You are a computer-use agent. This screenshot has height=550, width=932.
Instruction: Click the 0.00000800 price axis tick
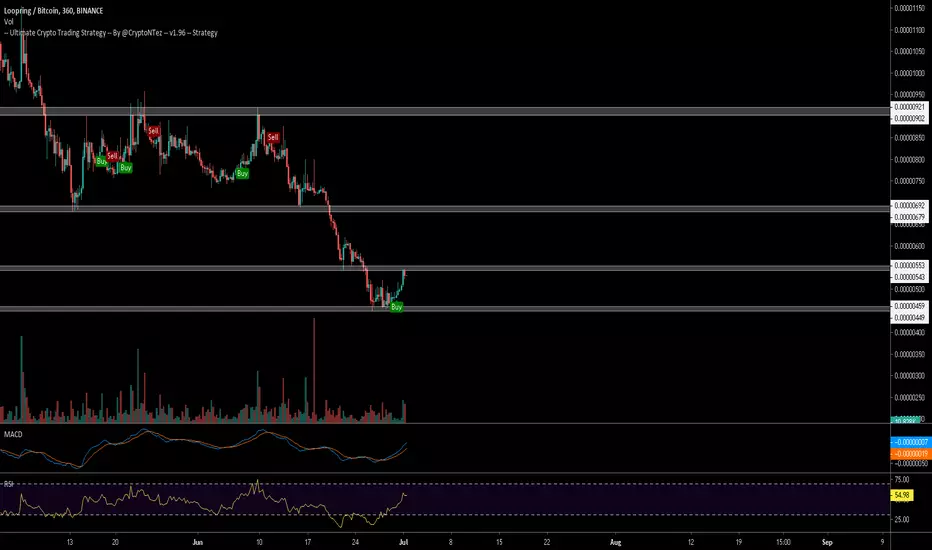point(911,159)
